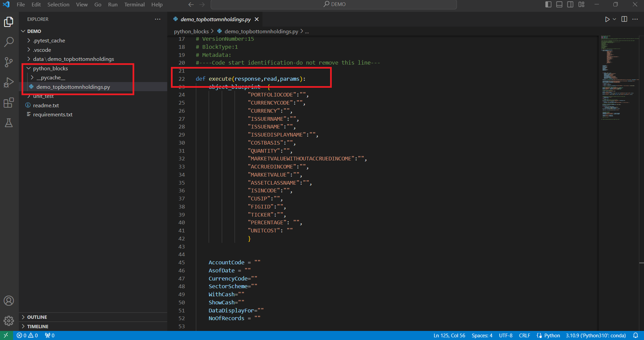Open the Source Control view icon
644x340 pixels.
[x=9, y=62]
